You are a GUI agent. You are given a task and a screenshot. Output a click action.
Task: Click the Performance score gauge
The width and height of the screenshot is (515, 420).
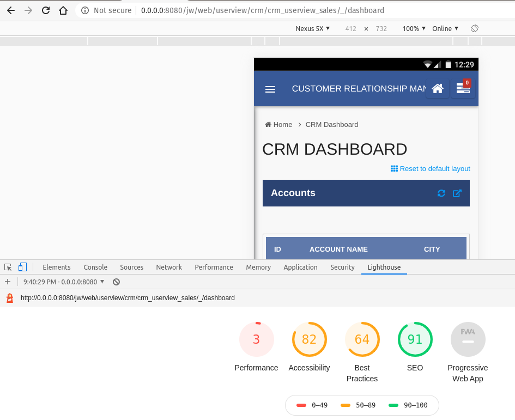[256, 339]
